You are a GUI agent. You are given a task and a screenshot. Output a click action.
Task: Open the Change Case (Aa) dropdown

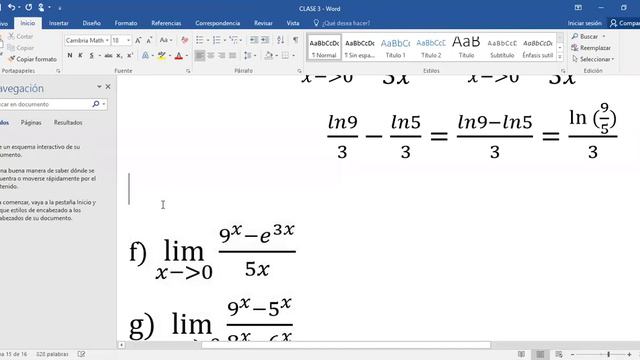166,40
